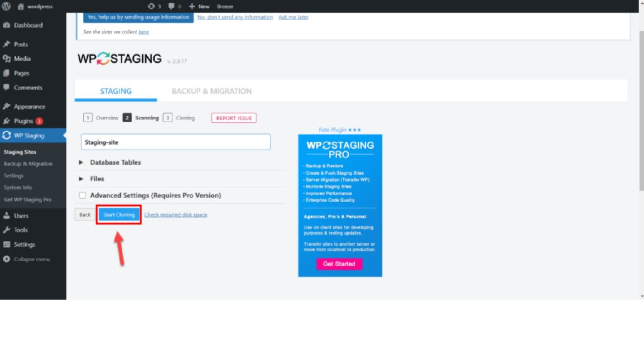Open the Pages menu label
This screenshot has height=341, width=644.
[21, 73]
